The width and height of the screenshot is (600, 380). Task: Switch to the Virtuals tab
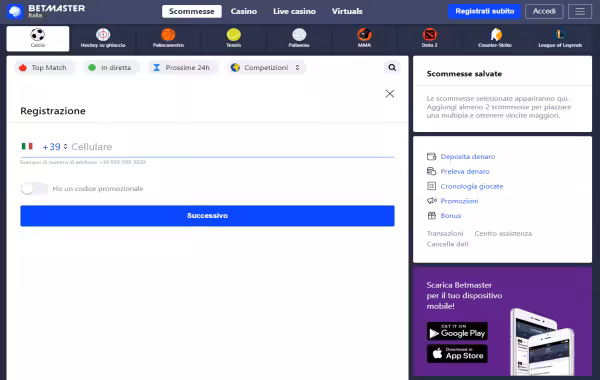pos(347,11)
